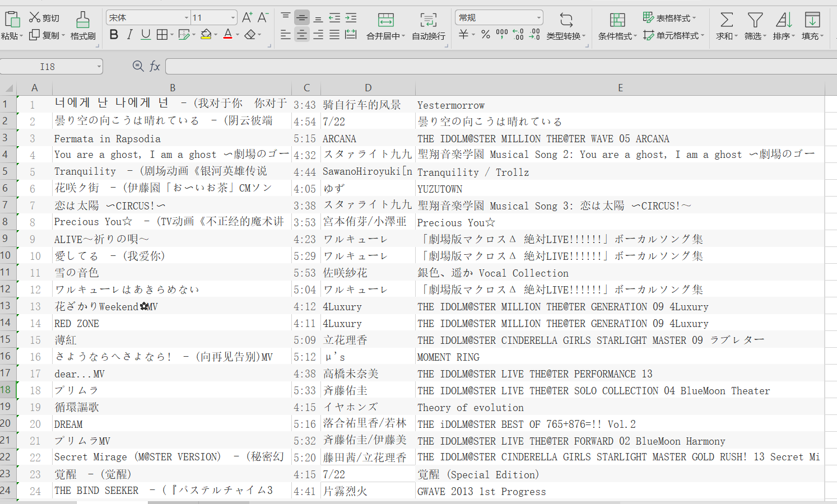
Task: Select cell with 'Yestermorrow'
Action: point(620,105)
